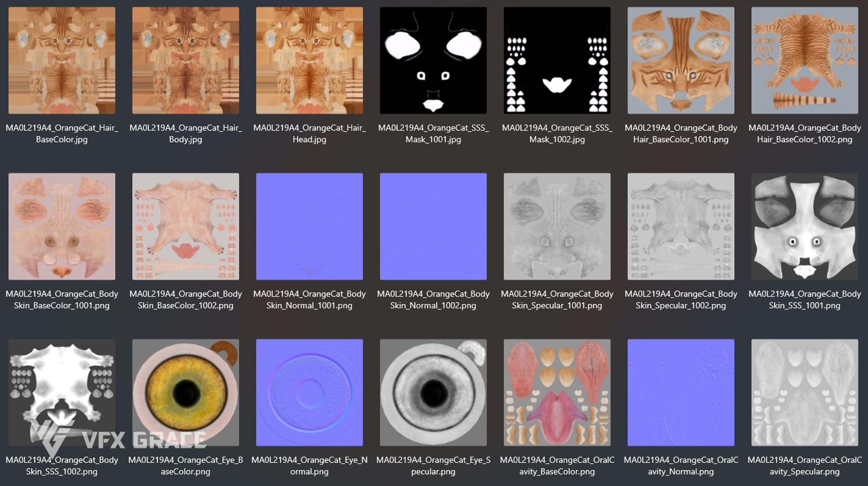Image resolution: width=868 pixels, height=486 pixels.
Task: Click the OrangeCat_Hair_Body.jpg texture thumbnail
Action: (x=186, y=60)
